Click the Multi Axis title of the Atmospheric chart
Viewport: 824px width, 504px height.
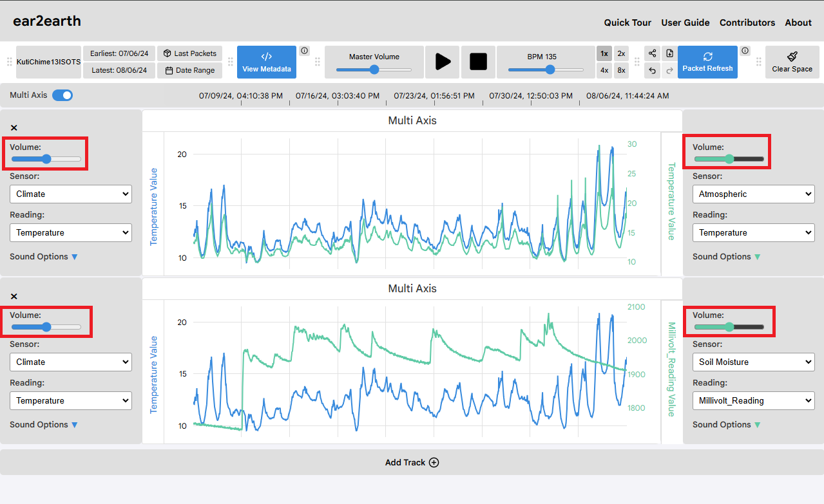pos(412,120)
